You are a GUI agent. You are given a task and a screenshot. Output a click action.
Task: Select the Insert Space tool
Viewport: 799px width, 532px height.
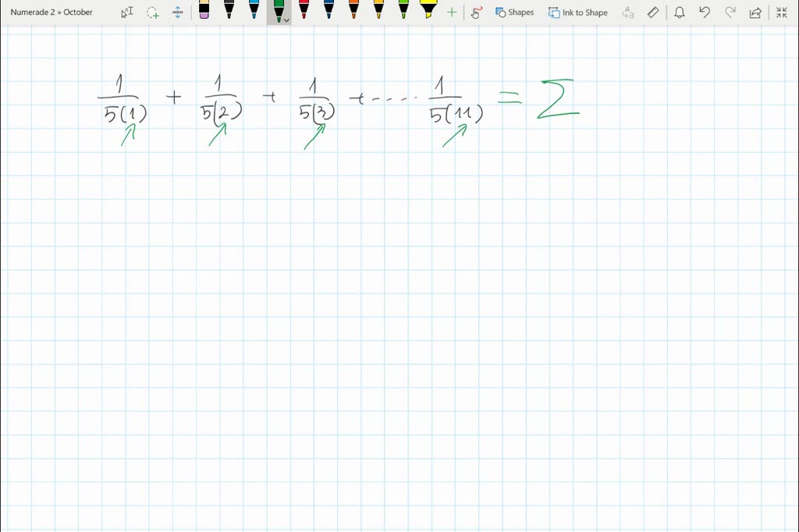click(176, 12)
